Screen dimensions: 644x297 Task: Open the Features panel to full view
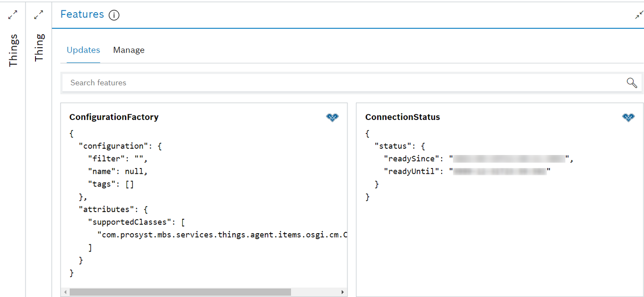point(639,15)
